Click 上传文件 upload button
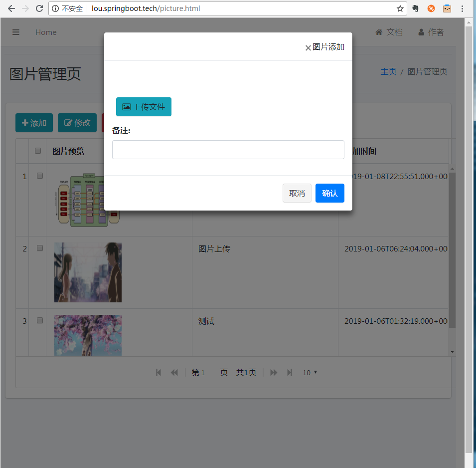The width and height of the screenshot is (476, 468). [144, 107]
